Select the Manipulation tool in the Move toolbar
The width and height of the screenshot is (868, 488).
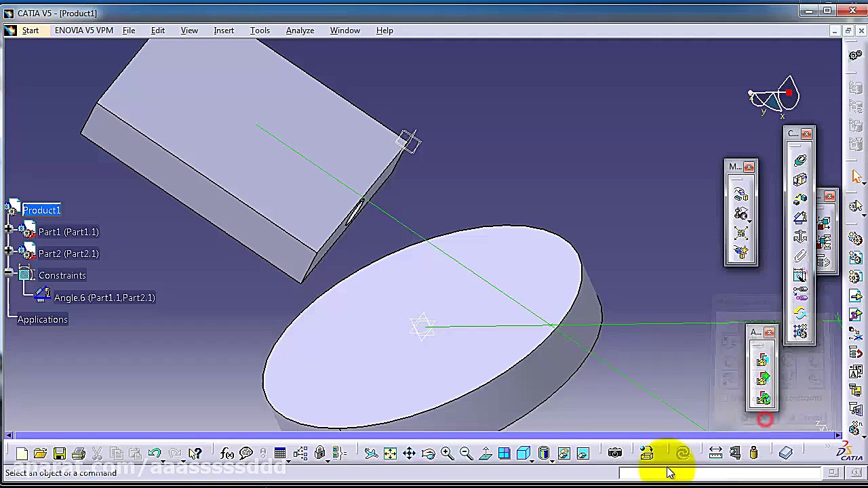point(741,192)
